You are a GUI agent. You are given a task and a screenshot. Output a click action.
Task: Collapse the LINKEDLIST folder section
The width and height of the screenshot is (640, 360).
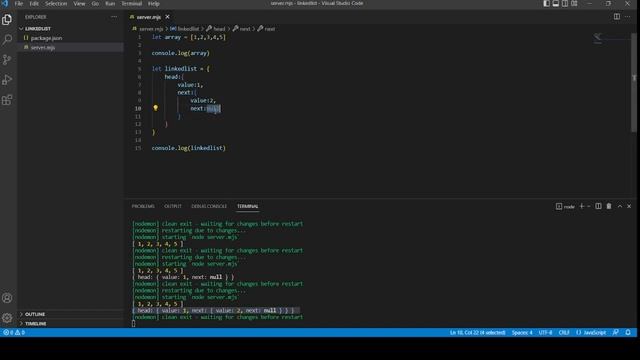38,29
